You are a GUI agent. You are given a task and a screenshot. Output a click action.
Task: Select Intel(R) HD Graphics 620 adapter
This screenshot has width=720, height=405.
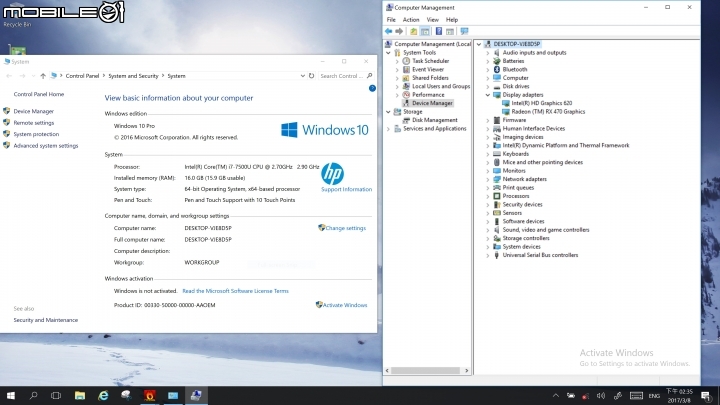[541, 103]
